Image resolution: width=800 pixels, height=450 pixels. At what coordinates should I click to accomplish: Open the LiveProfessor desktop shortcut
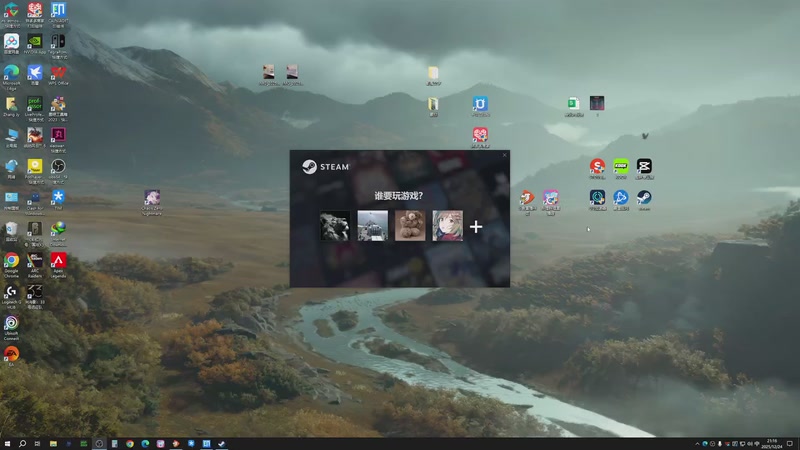coord(35,108)
